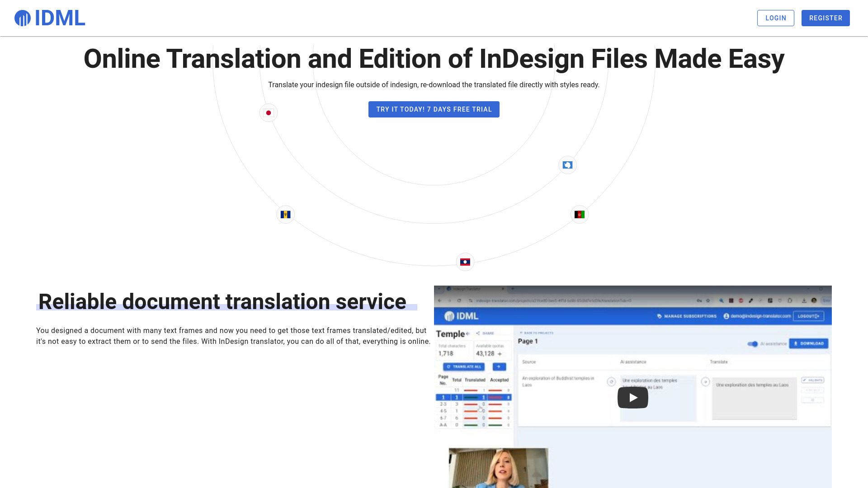Click TRY IT TODAY! 7 DAYS FREE TRIAL
Screen dimensions: 868x488
434,109
